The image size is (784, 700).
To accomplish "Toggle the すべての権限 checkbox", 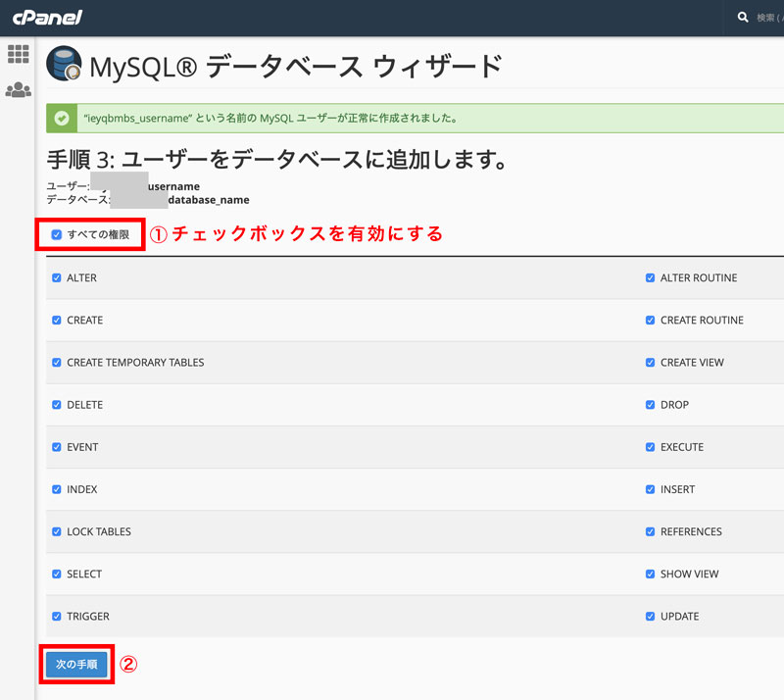I will [57, 234].
